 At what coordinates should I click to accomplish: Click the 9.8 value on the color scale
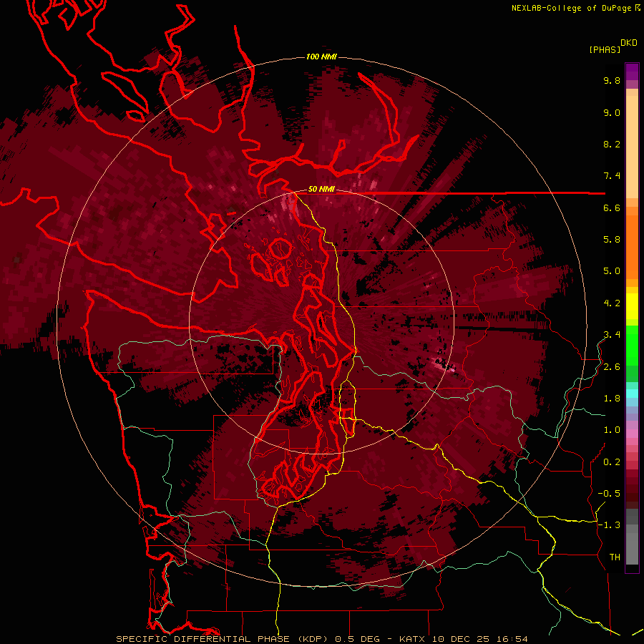pyautogui.click(x=612, y=80)
